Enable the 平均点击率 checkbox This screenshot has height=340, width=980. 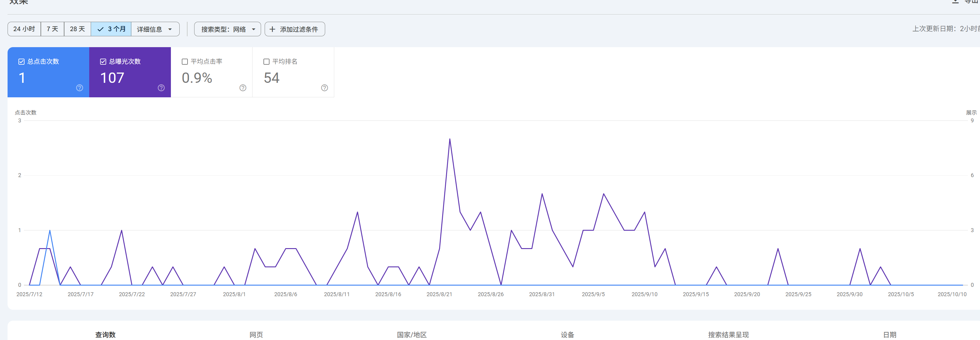coord(185,62)
